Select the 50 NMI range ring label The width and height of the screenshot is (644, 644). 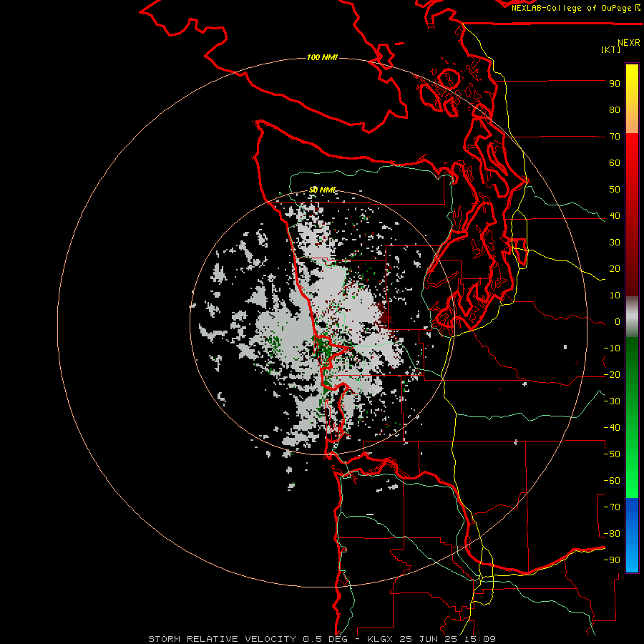(323, 190)
